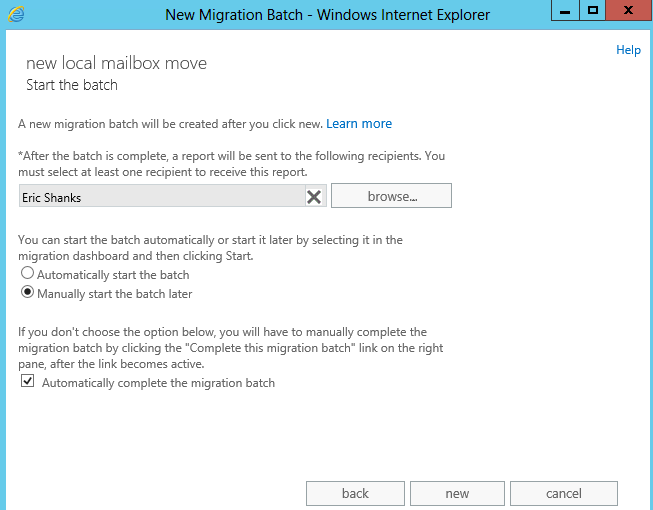653x510 pixels.
Task: Click the Eric Shanks recipient field
Action: pos(160,197)
